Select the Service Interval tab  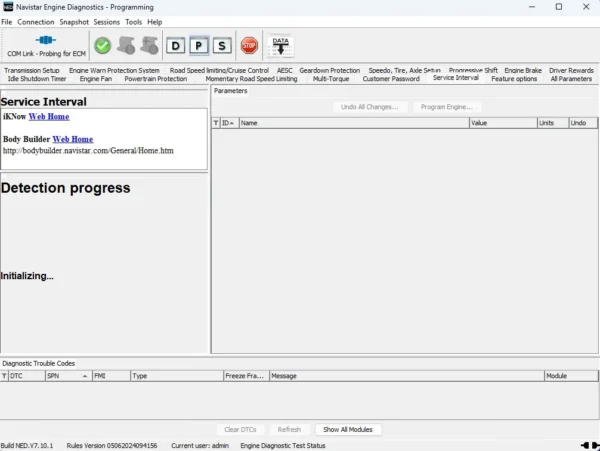coord(456,78)
